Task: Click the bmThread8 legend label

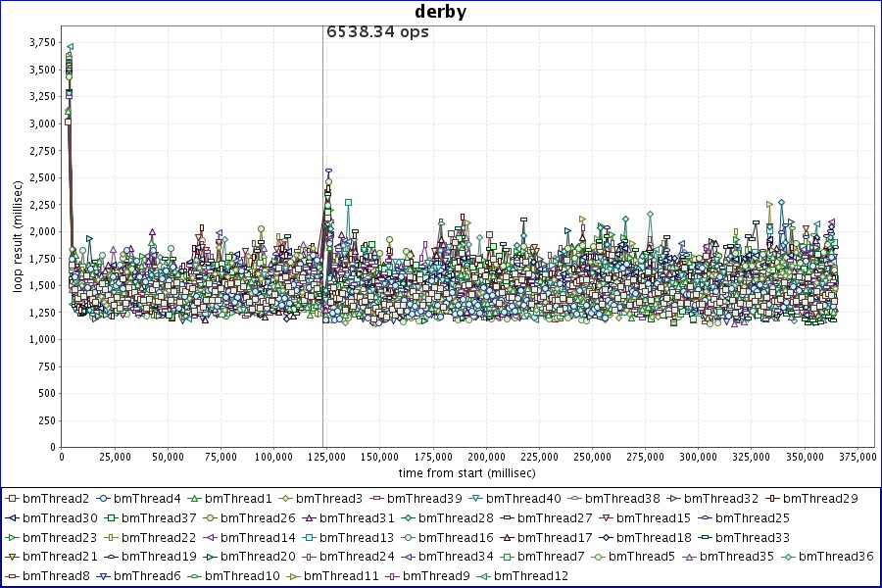Action: click(56, 576)
